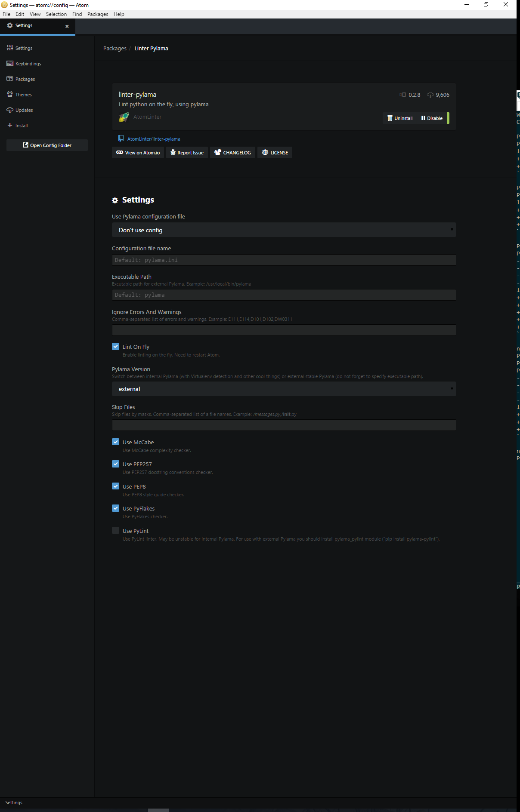Open the File menu
Viewport: 520px width, 812px height.
6,14
